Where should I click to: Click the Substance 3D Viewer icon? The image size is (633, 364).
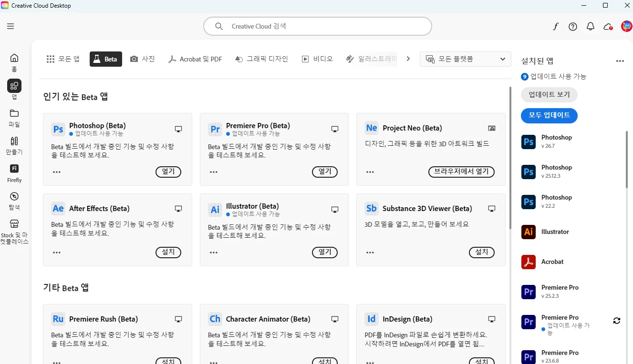click(372, 208)
